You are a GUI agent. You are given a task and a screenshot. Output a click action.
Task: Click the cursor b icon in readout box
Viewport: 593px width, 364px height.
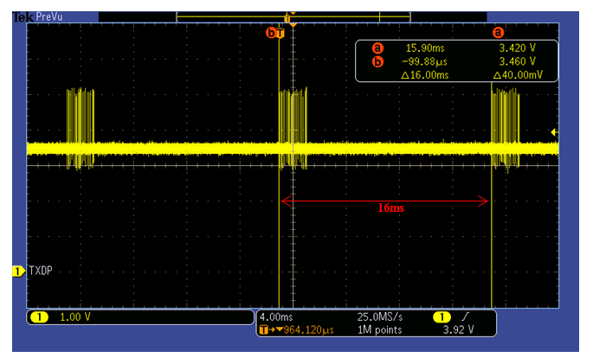coord(377,61)
